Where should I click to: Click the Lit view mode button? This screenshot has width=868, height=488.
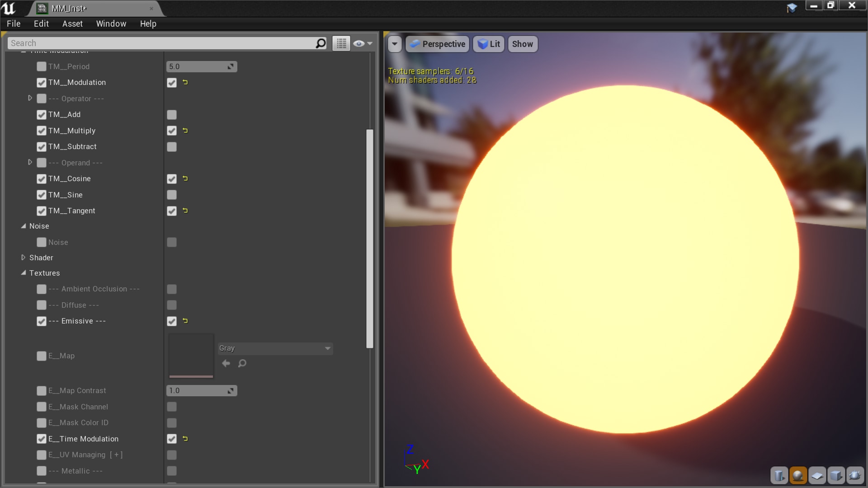point(489,44)
